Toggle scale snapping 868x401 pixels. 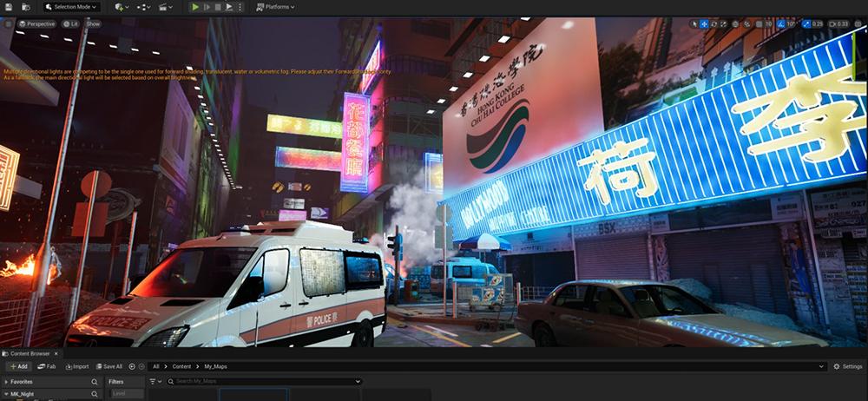click(x=806, y=23)
